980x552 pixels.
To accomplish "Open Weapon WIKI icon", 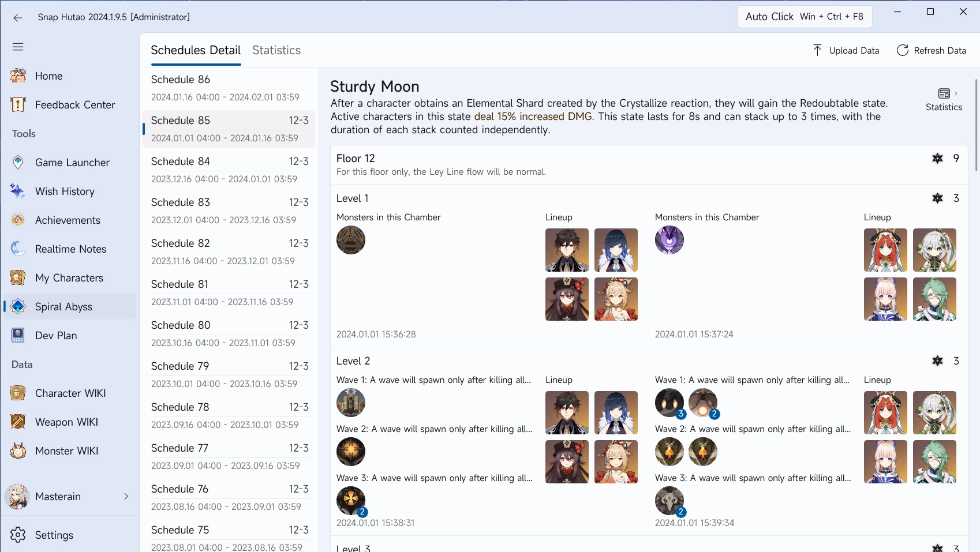I will point(18,422).
